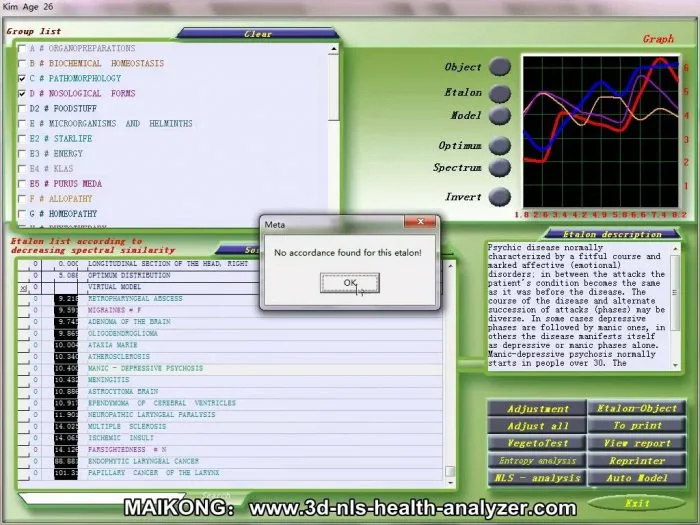Close the Meta dialog window
The height and width of the screenshot is (525, 700).
point(420,222)
